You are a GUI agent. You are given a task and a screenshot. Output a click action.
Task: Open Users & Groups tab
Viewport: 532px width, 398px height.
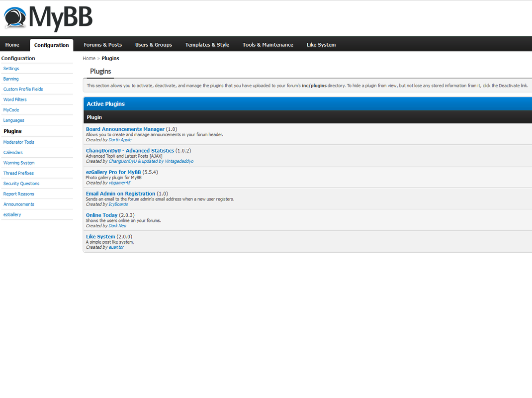point(153,45)
